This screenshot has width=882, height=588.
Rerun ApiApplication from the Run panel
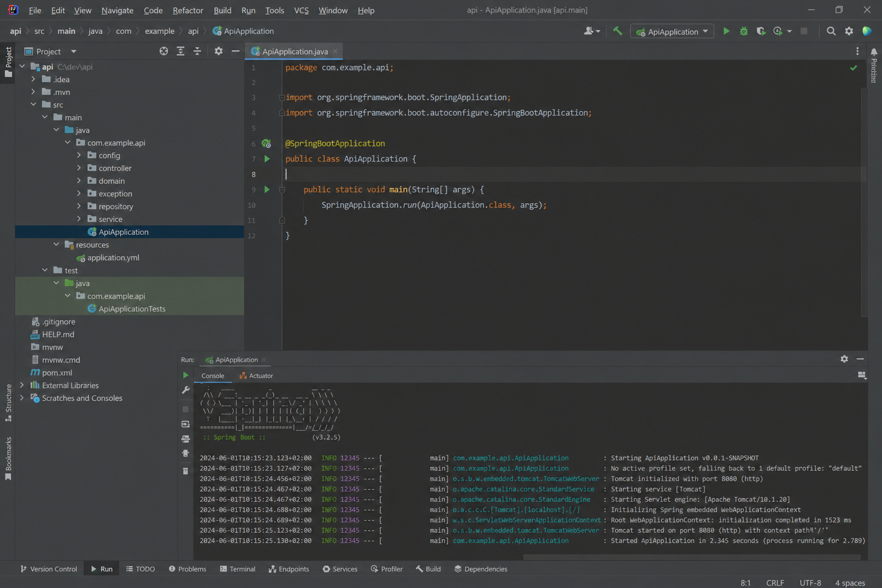point(185,375)
